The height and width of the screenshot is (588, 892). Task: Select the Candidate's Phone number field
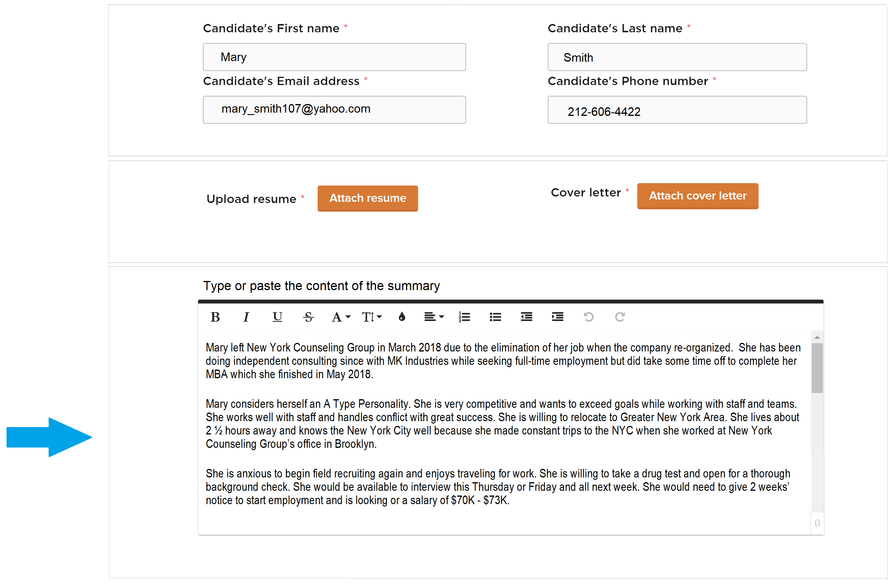677,110
